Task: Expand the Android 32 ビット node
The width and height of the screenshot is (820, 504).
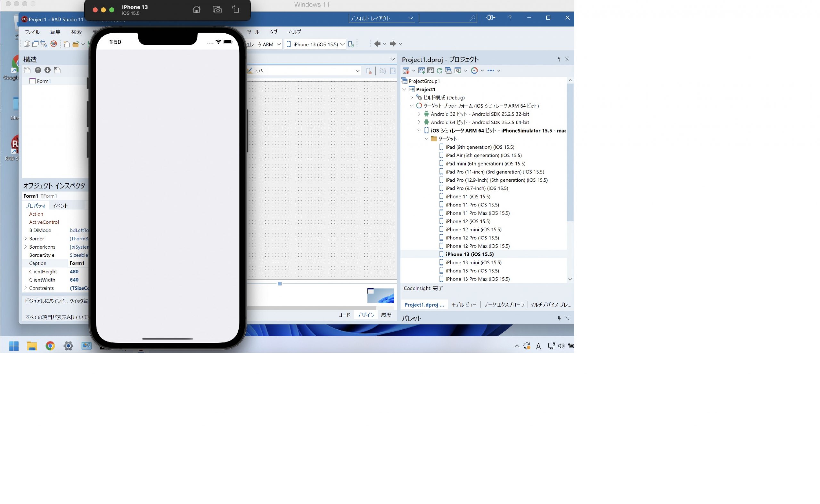Action: 419,114
